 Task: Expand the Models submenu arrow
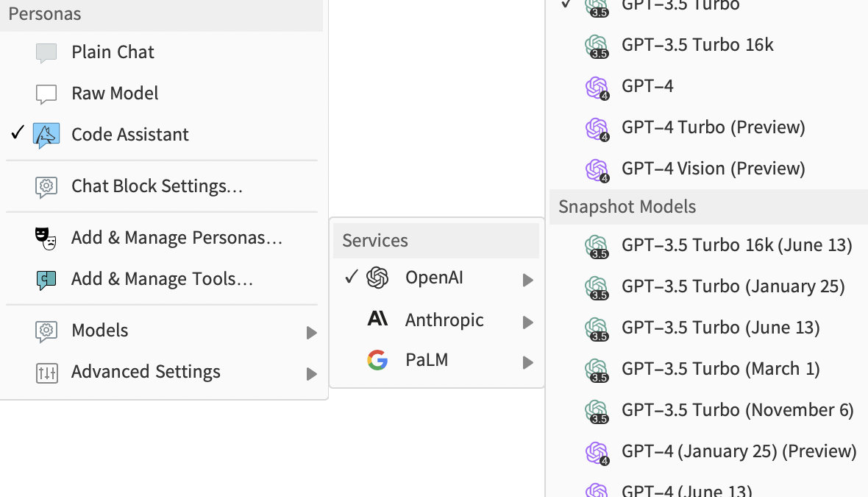coord(312,333)
